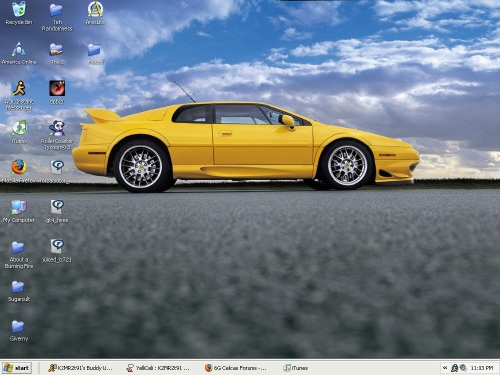Screen dimensions: 500x375
Task: Select the juiced QuickTime movie file
Action: [x=57, y=251]
